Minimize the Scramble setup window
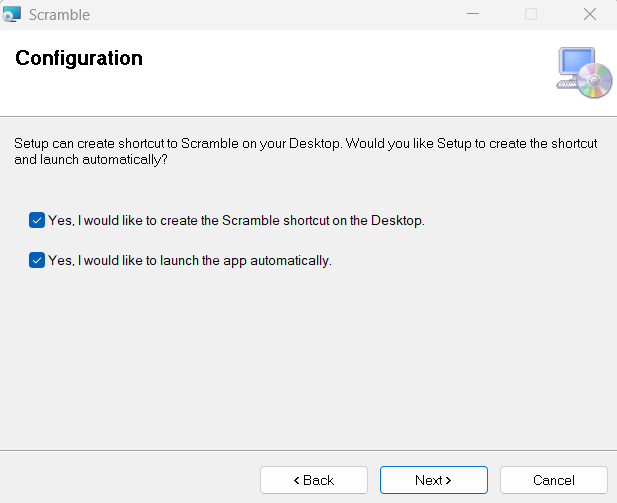This screenshot has height=503, width=617. pos(473,14)
